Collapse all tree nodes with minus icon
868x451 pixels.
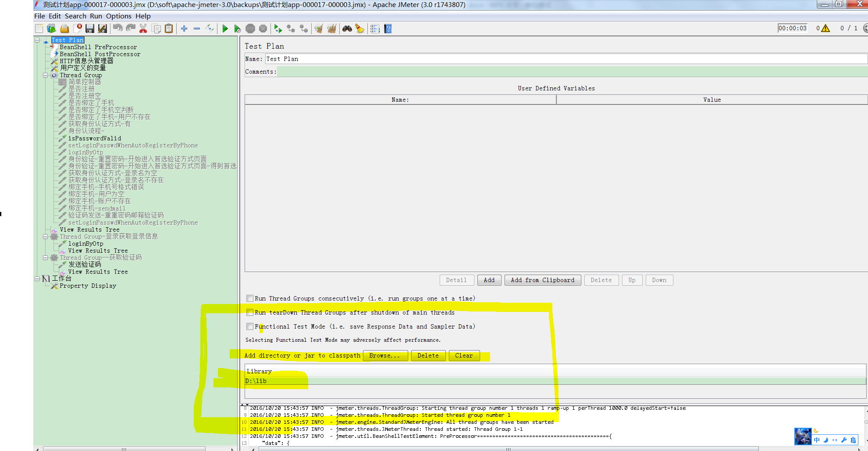197,29
